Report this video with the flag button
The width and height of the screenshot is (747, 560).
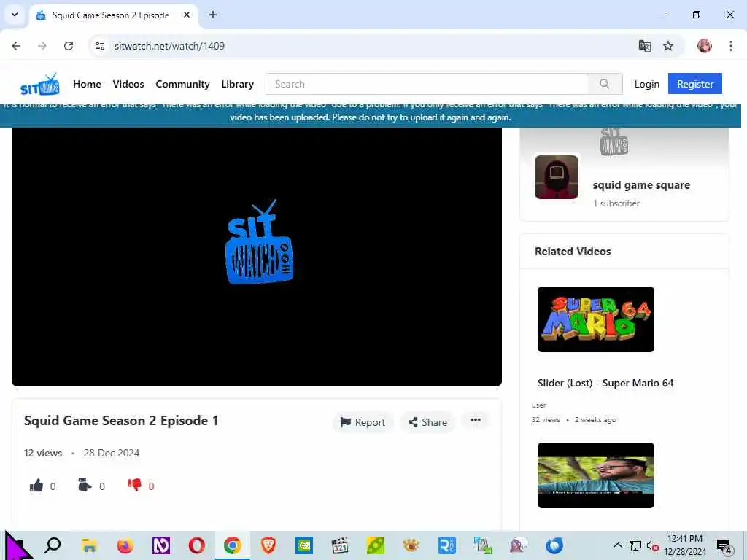point(363,422)
